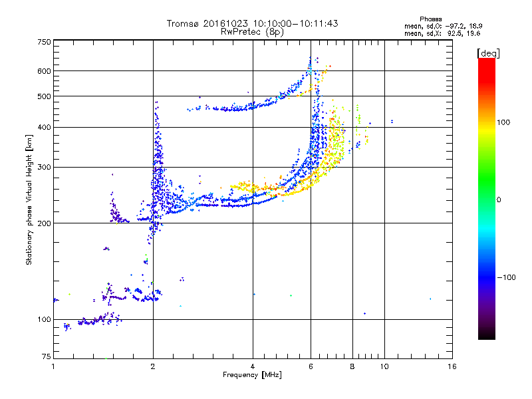Click the colorbar tick label '-100'
The height and width of the screenshot is (399, 532).
[x=506, y=277]
